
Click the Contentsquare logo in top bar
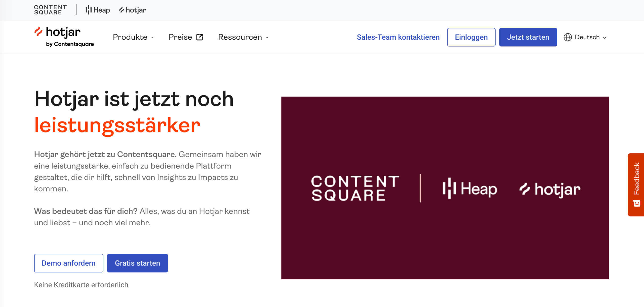[50, 10]
